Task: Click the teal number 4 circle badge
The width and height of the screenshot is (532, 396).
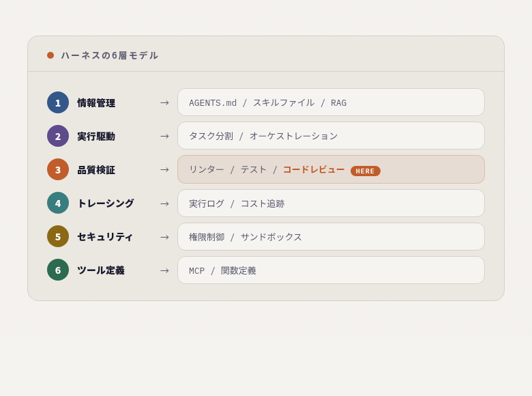Action: (58, 203)
